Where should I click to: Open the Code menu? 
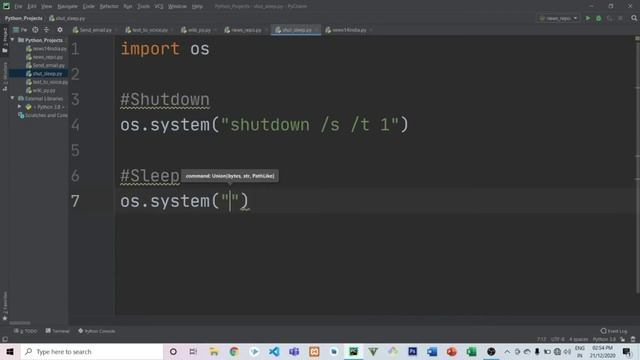89,7
